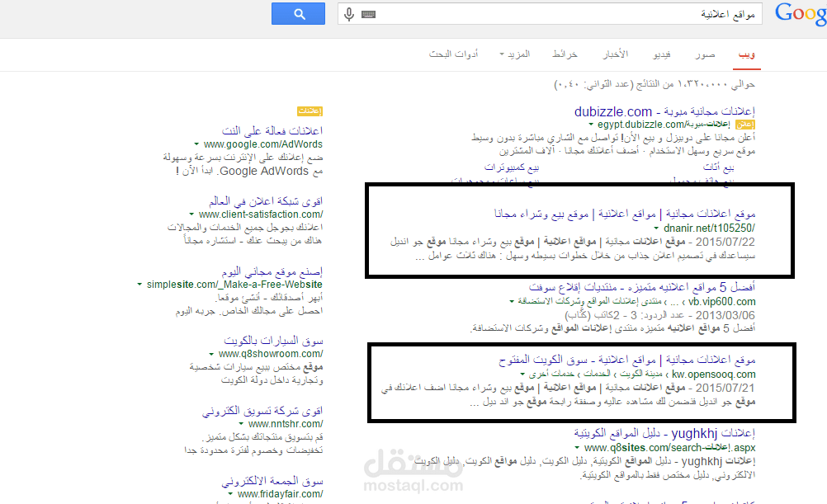Open the on-screen keyboard icon

pos(368,14)
